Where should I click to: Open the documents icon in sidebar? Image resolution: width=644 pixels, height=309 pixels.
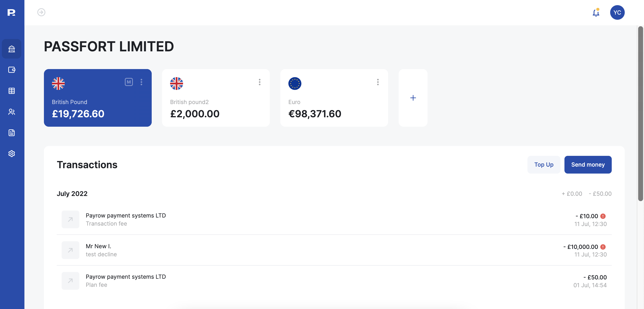(11, 133)
